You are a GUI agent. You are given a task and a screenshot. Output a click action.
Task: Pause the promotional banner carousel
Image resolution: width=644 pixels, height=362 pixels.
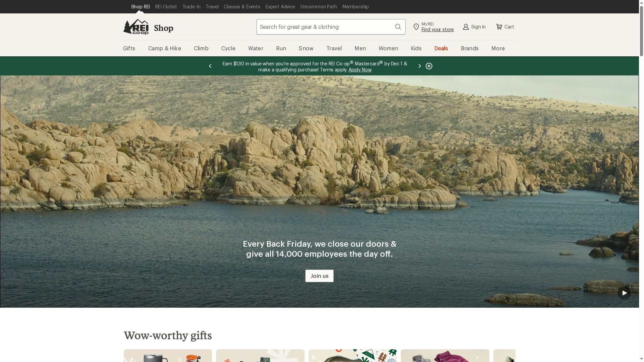point(429,66)
